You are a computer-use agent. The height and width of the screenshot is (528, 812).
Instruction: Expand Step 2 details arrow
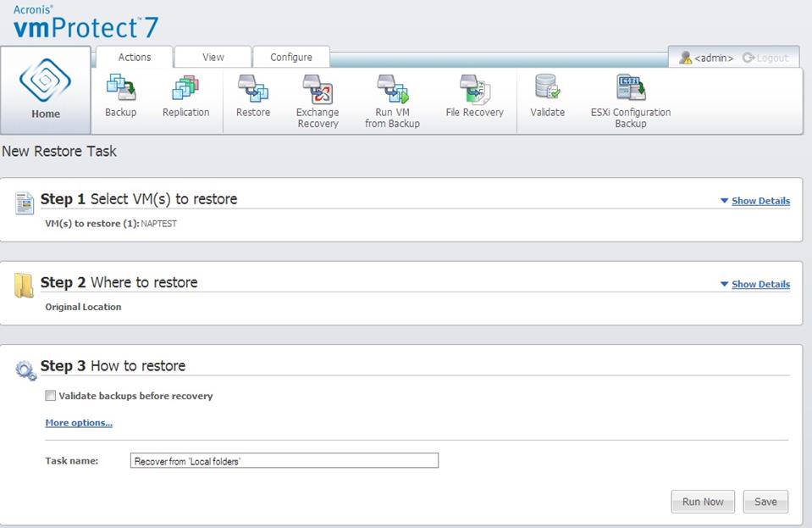(724, 284)
